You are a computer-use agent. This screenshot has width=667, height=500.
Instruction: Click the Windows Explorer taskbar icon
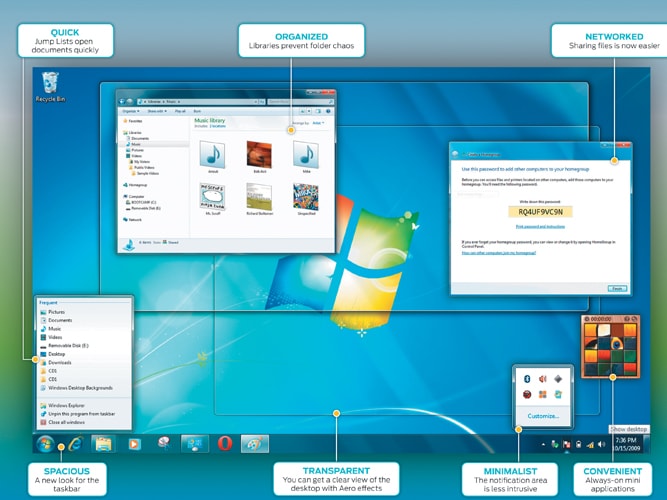(x=103, y=443)
